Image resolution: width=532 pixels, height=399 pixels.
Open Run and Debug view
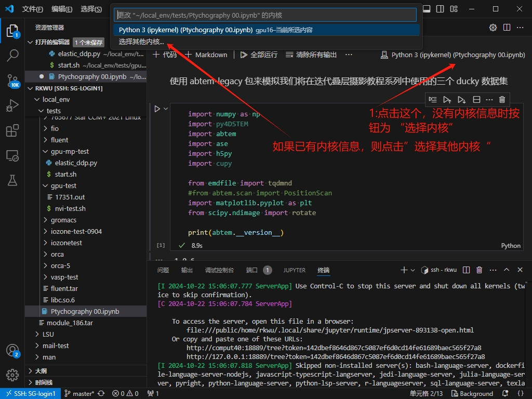(12, 105)
